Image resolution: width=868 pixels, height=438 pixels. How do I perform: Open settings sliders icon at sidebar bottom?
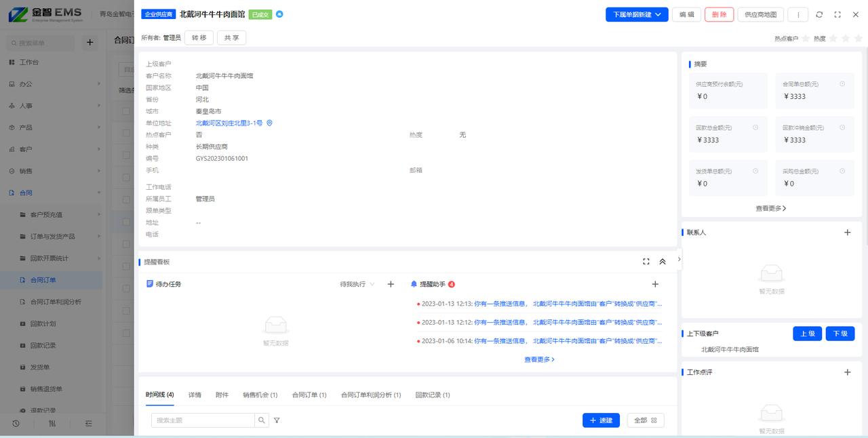click(x=52, y=423)
